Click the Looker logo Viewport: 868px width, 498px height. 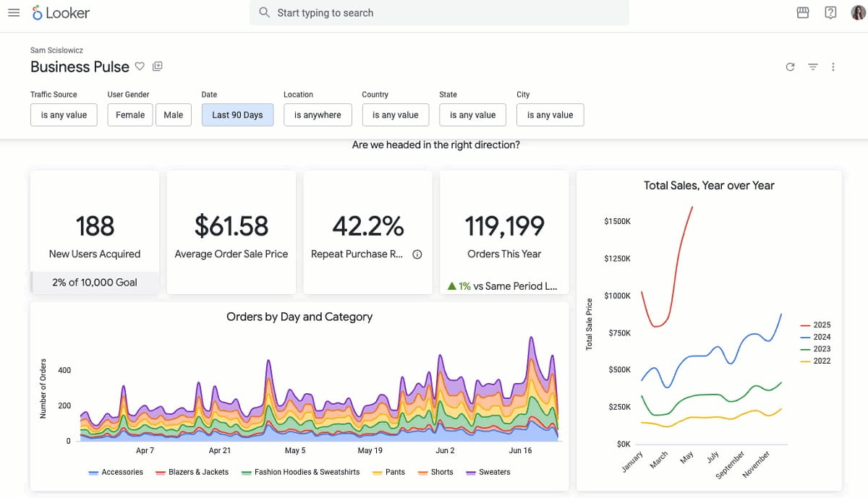pos(61,13)
